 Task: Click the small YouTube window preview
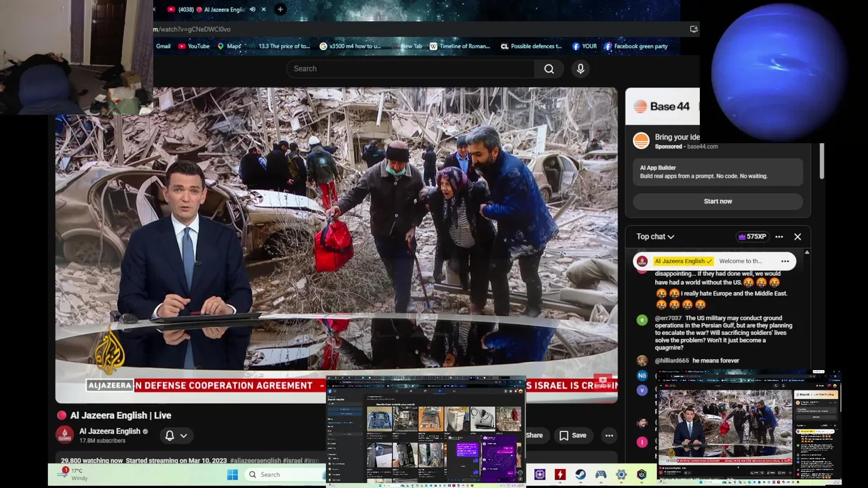pyautogui.click(x=748, y=427)
